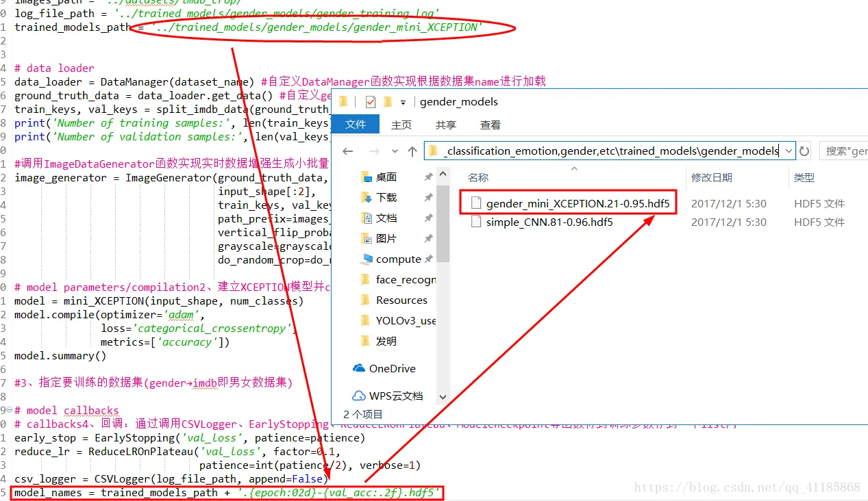Click the 'log_file_path' code line in editor
868x501 pixels.
tap(227, 14)
